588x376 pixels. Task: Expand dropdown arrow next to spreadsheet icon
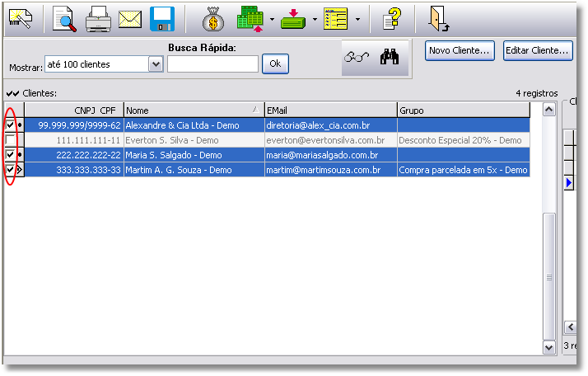272,19
